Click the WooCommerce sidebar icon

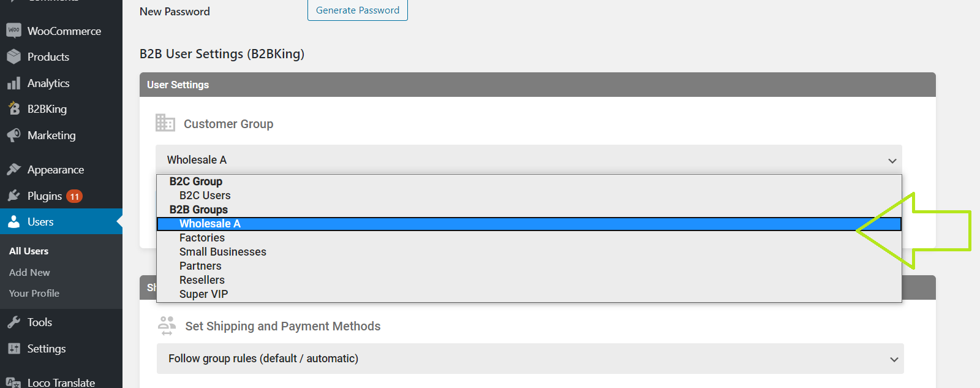[x=13, y=31]
